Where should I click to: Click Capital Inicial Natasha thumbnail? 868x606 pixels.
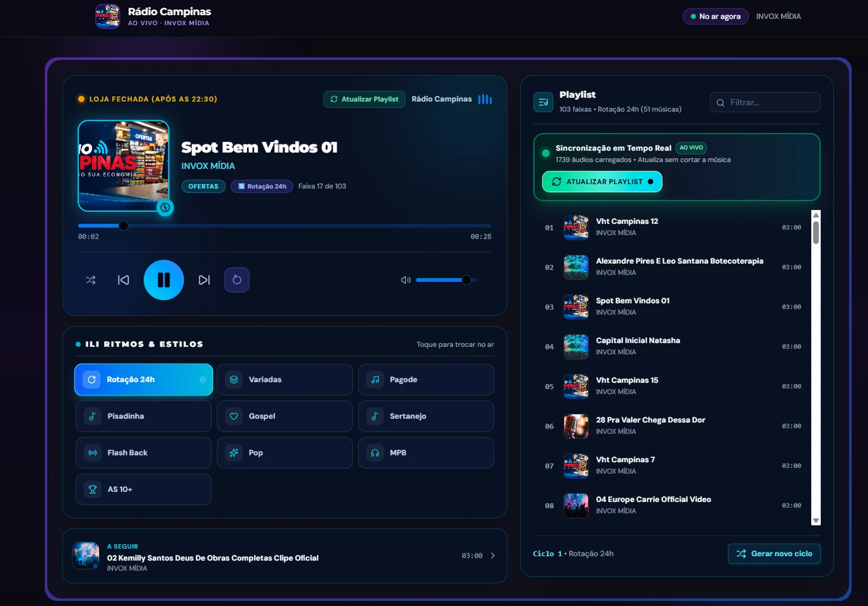tap(576, 346)
